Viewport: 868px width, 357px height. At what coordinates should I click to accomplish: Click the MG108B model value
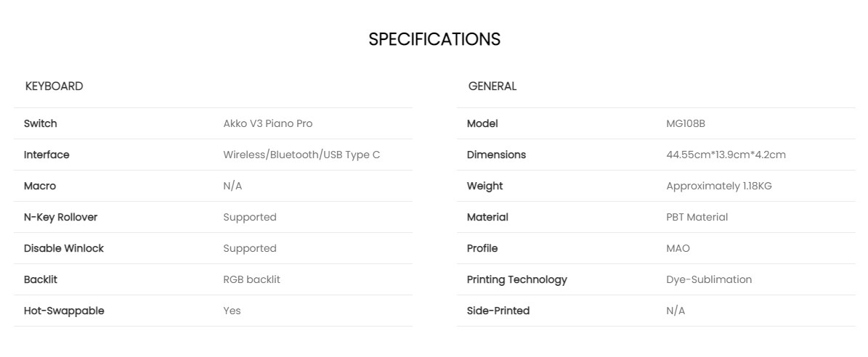[685, 123]
